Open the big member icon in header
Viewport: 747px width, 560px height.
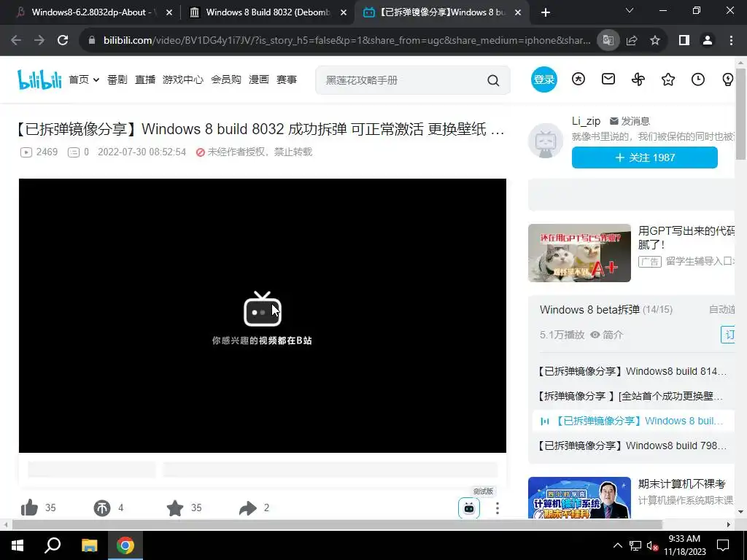tap(578, 79)
